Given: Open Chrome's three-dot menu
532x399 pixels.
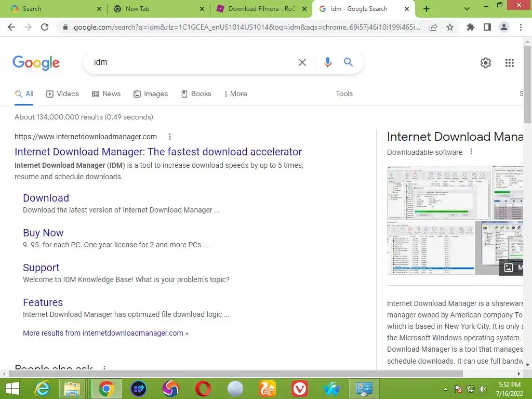Looking at the screenshot, I should (x=521, y=27).
